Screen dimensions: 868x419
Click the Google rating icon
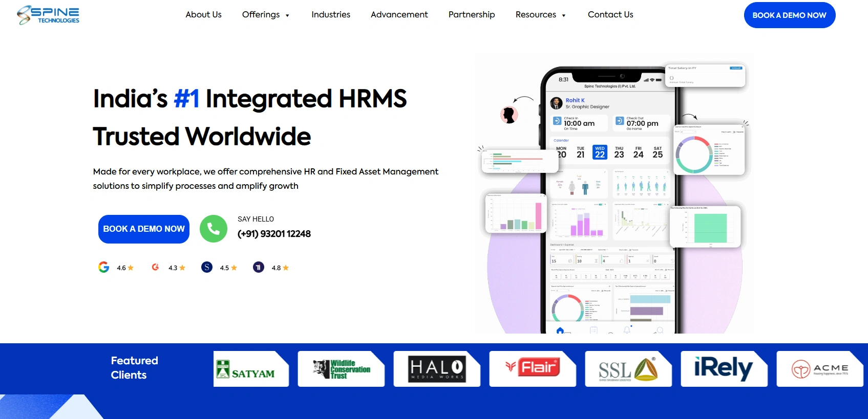(x=104, y=268)
